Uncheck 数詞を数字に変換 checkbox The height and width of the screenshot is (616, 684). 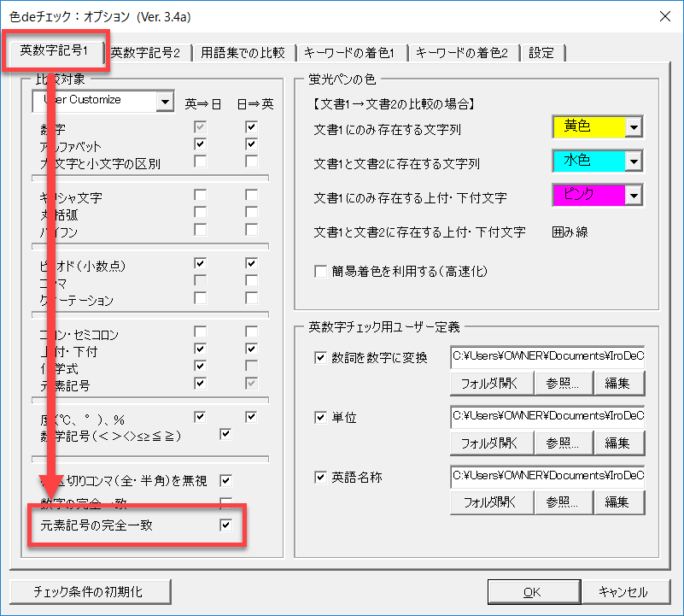(320, 357)
